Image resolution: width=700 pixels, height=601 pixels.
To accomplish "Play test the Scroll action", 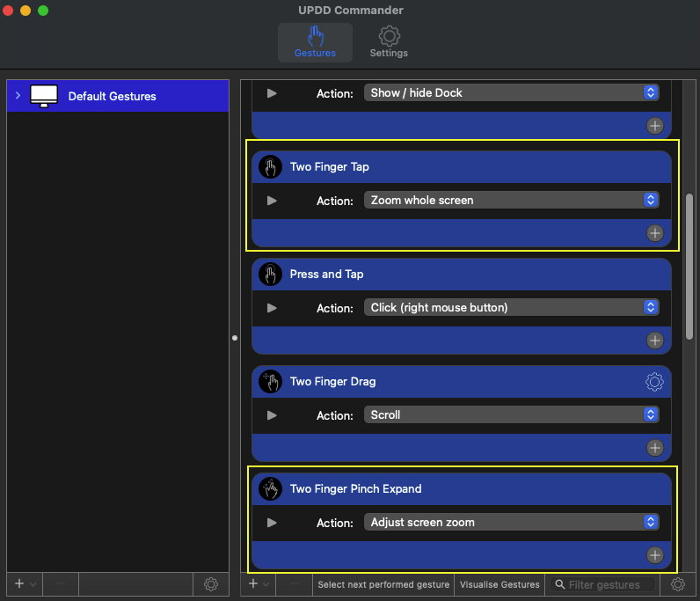I will point(272,415).
